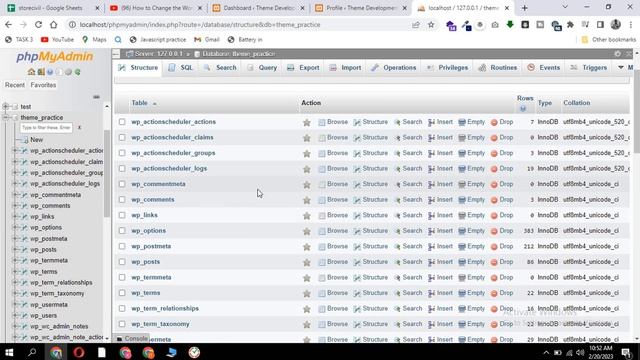640x360 pixels.
Task: Star the wp_actionscheduler_actions table as favorite
Action: (x=307, y=122)
